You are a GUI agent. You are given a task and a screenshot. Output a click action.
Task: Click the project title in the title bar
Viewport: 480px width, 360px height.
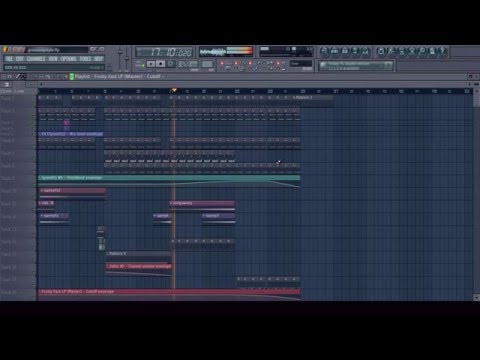pos(44,50)
